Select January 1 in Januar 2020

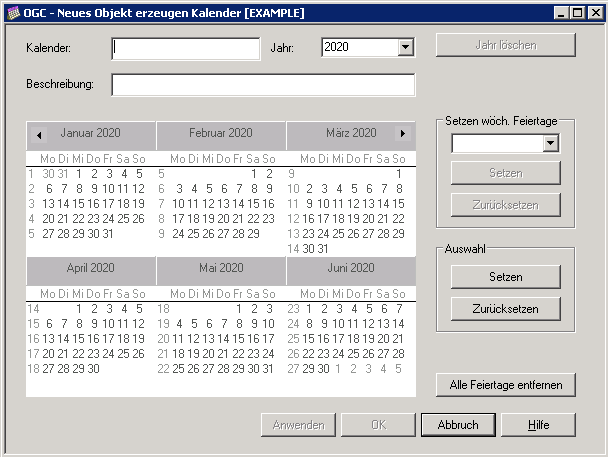(79, 174)
